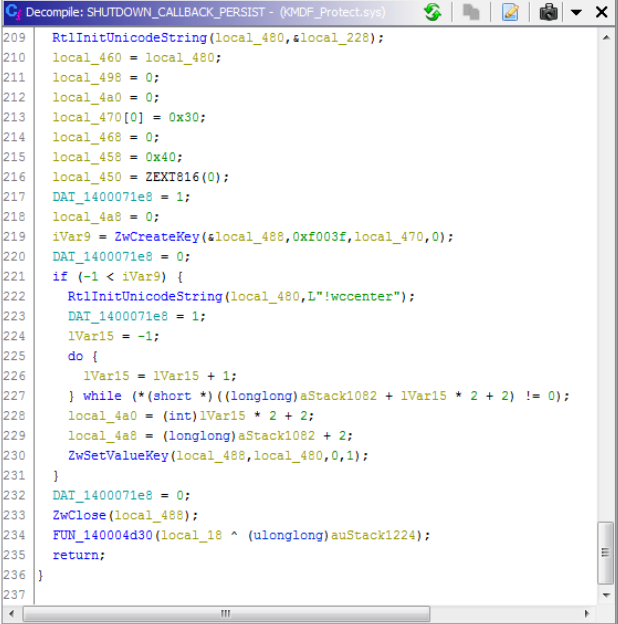Take a snapshot with the camera icon
Screen dimensions: 618x624
point(549,12)
